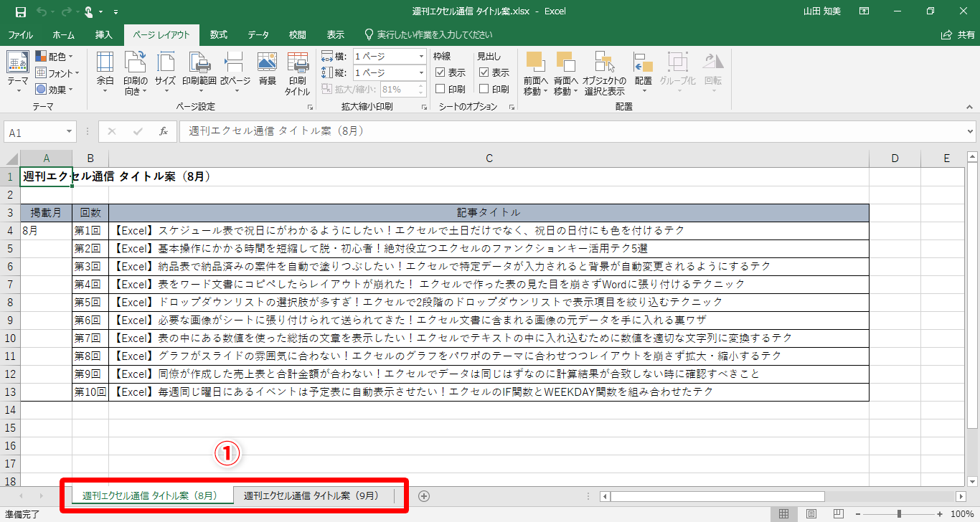Switch to Page Layout view in status bar
This screenshot has width=980, height=522.
[811, 514]
